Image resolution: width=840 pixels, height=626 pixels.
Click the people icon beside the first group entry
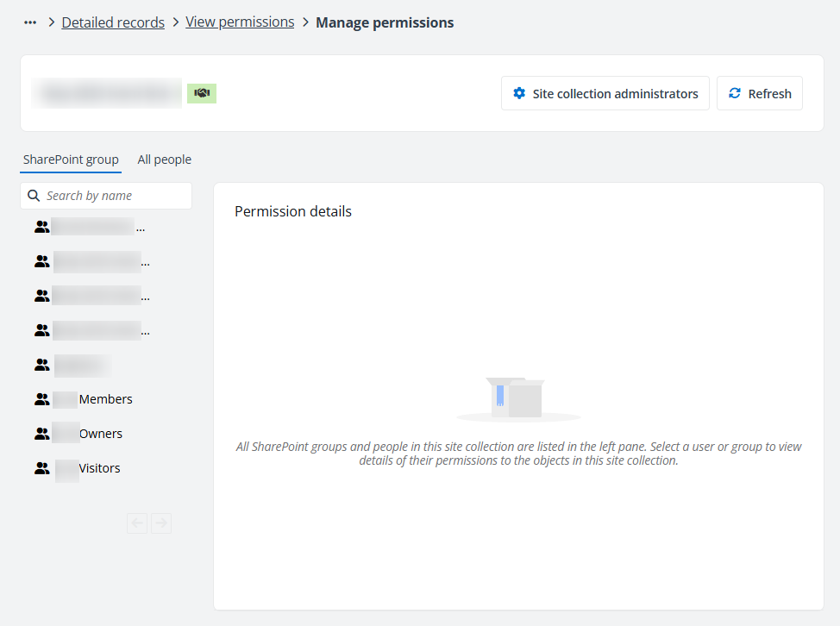click(41, 226)
